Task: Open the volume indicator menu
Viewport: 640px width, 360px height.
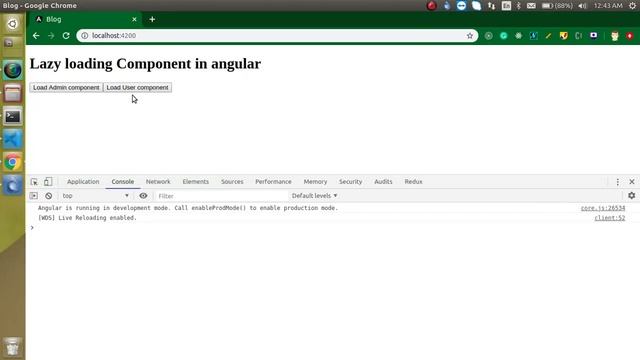Action: coord(582,6)
